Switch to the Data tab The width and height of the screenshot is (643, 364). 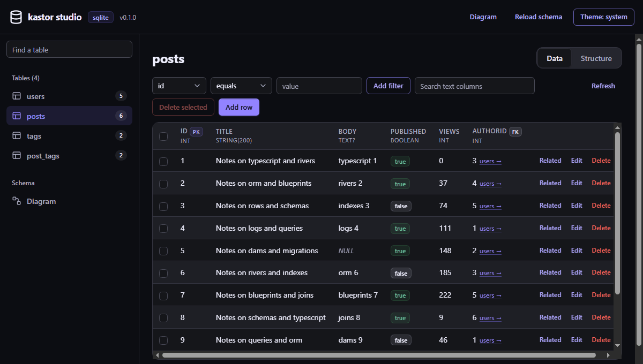(x=555, y=58)
